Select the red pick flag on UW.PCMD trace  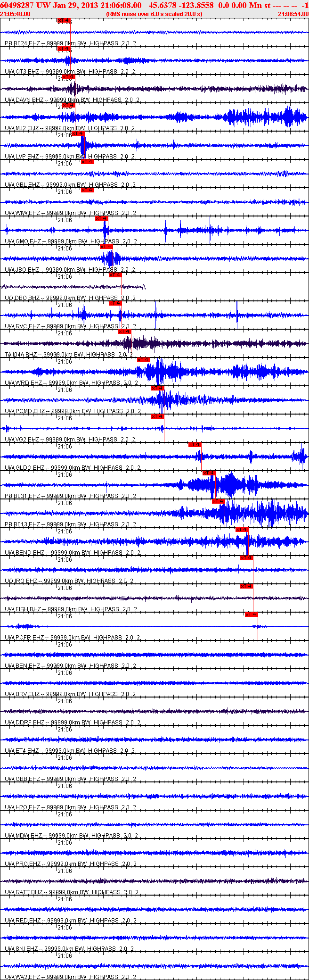tap(158, 388)
